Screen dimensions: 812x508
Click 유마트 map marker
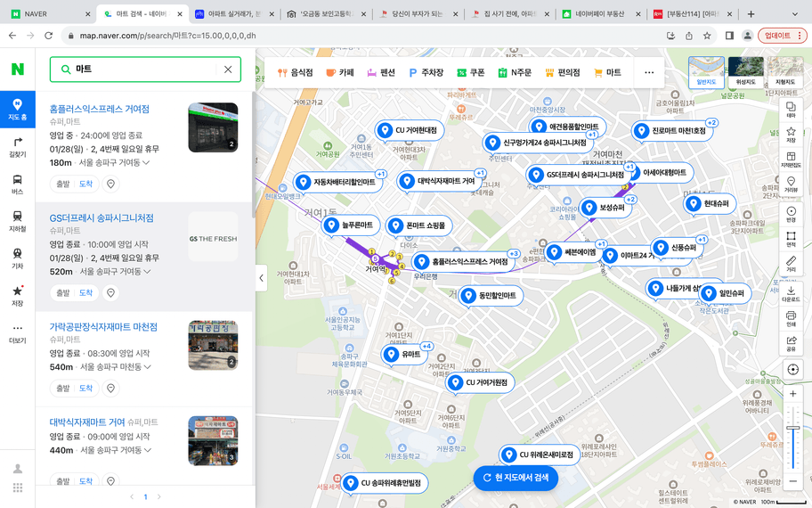[404, 355]
